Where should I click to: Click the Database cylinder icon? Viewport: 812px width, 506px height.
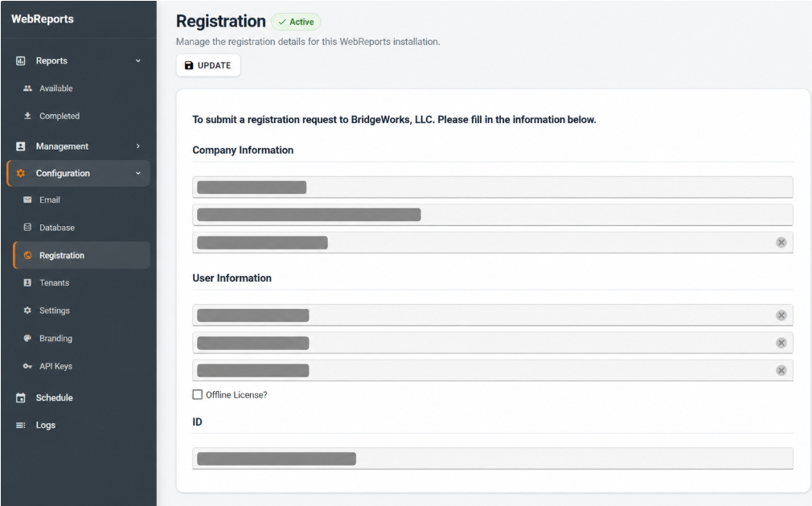point(27,227)
